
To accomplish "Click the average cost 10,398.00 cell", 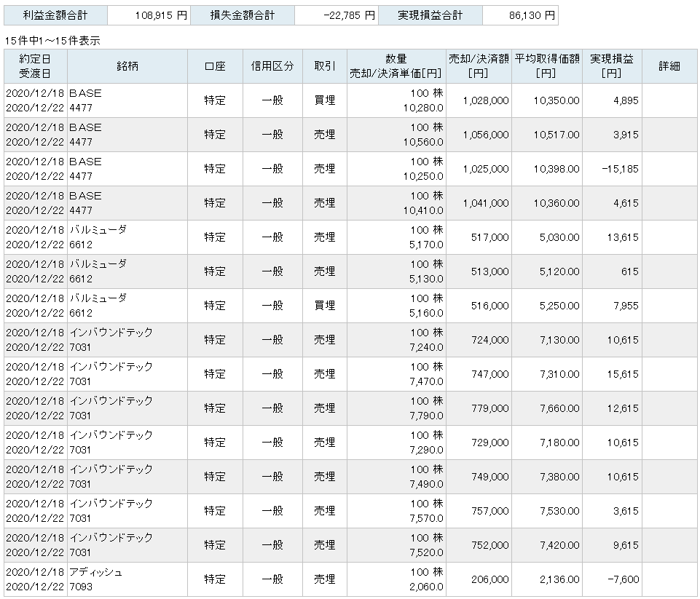I will (x=547, y=169).
